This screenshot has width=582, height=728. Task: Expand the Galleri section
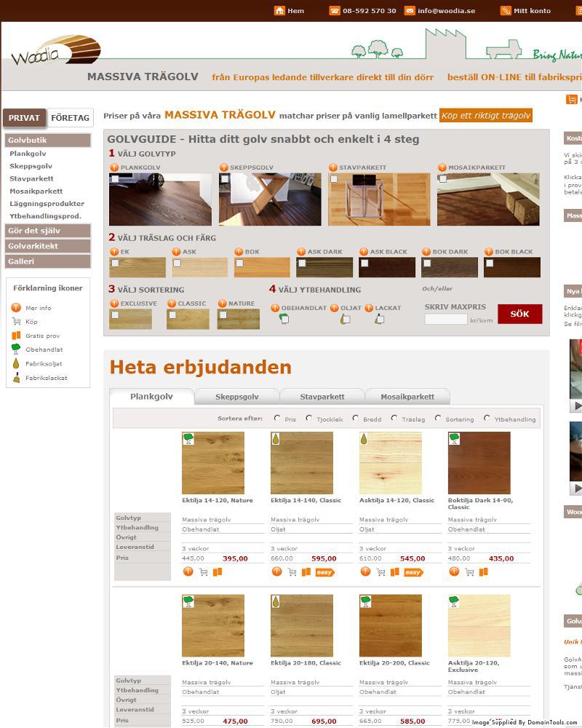point(48,261)
